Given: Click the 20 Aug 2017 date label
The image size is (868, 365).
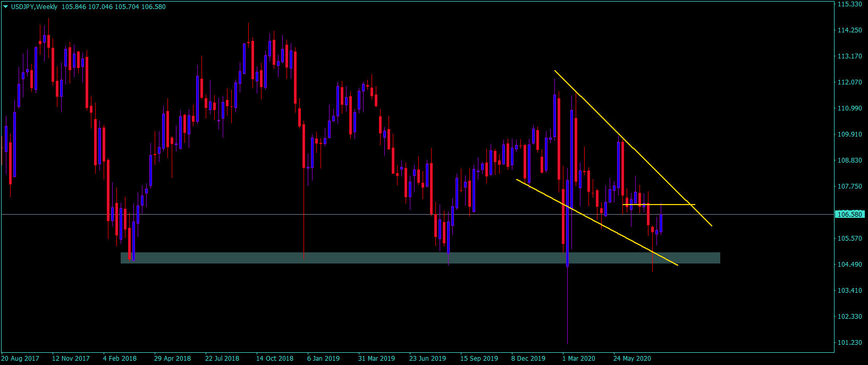Looking at the screenshot, I should [20, 359].
